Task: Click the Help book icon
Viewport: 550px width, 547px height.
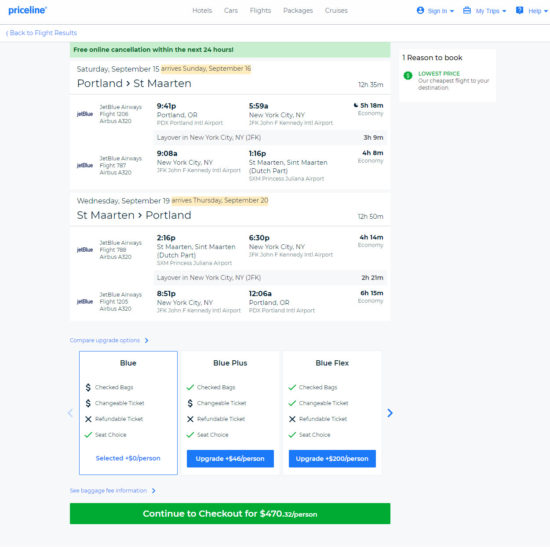Action: point(519,11)
